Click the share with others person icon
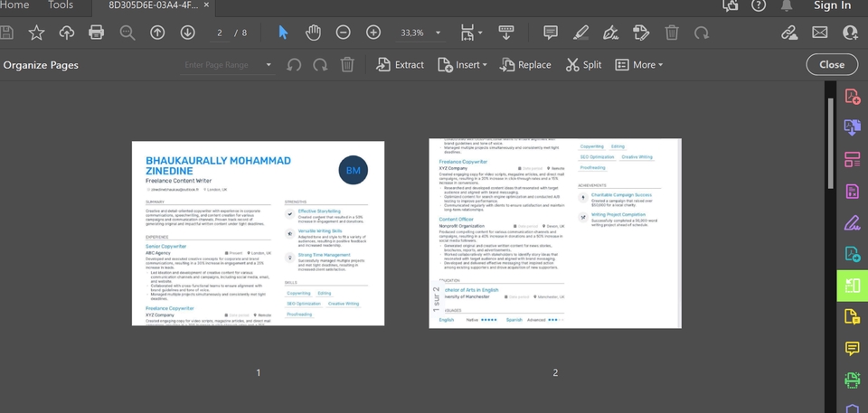Viewport: 868px width, 413px height. click(850, 33)
